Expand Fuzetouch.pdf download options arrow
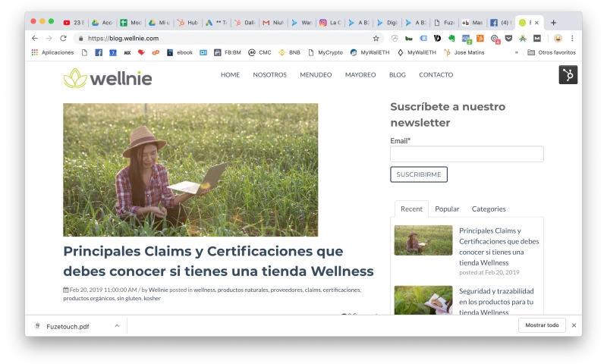 (x=117, y=326)
